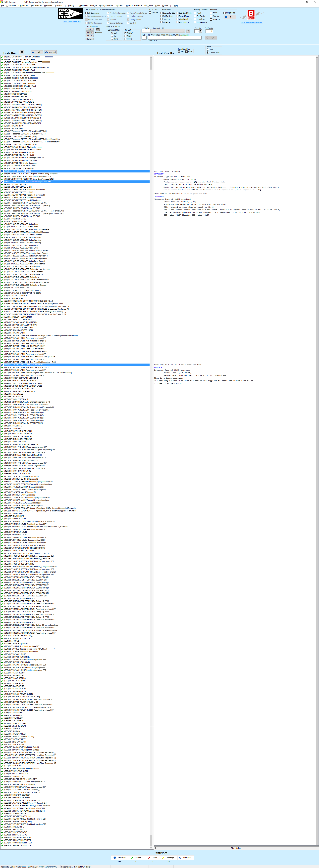Open the www.rdmprotocol.org link
The image size is (319, 868).
[x=71, y=22]
